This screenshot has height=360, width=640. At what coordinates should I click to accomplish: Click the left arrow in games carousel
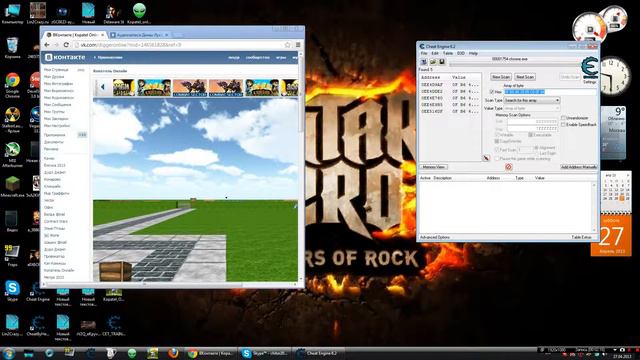102,87
